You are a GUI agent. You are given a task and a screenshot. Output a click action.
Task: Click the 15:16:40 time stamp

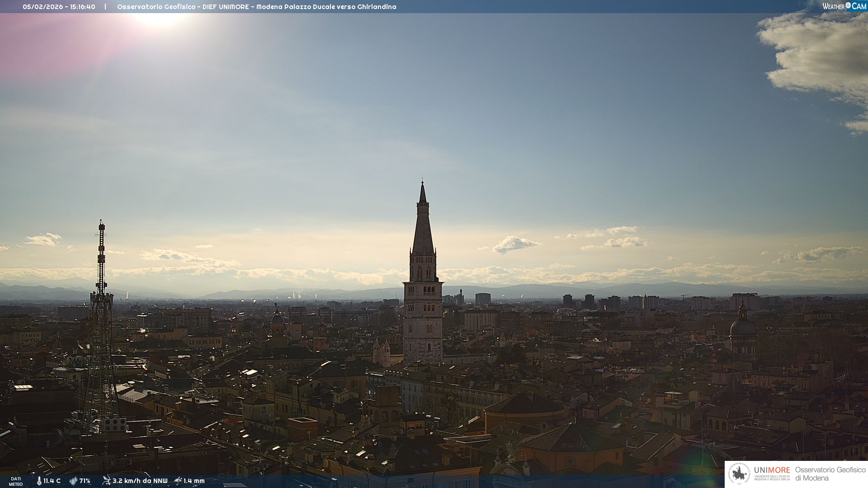point(82,7)
